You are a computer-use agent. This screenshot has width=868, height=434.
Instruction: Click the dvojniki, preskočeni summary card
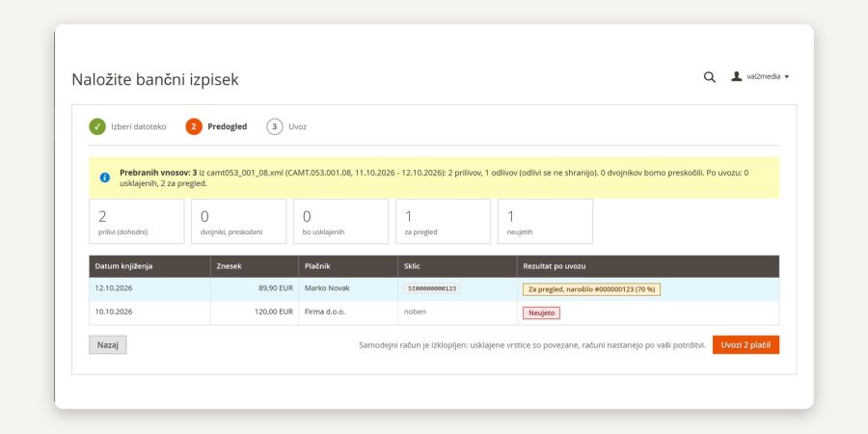point(238,222)
